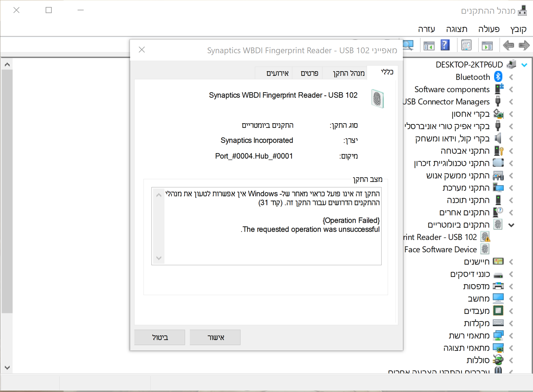Viewport: 533px width, 392px height.
Task: Click the התקנים אחרים unknown devices icon
Action: tap(498, 212)
